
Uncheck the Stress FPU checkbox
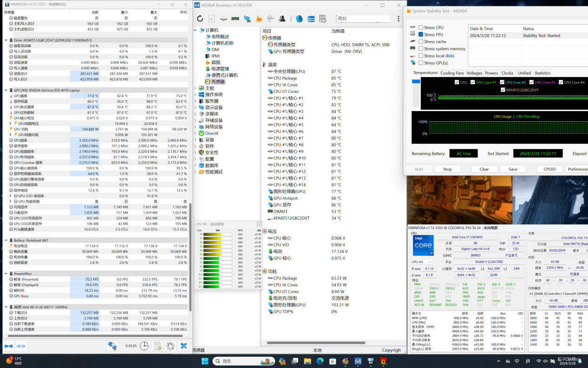(420, 34)
